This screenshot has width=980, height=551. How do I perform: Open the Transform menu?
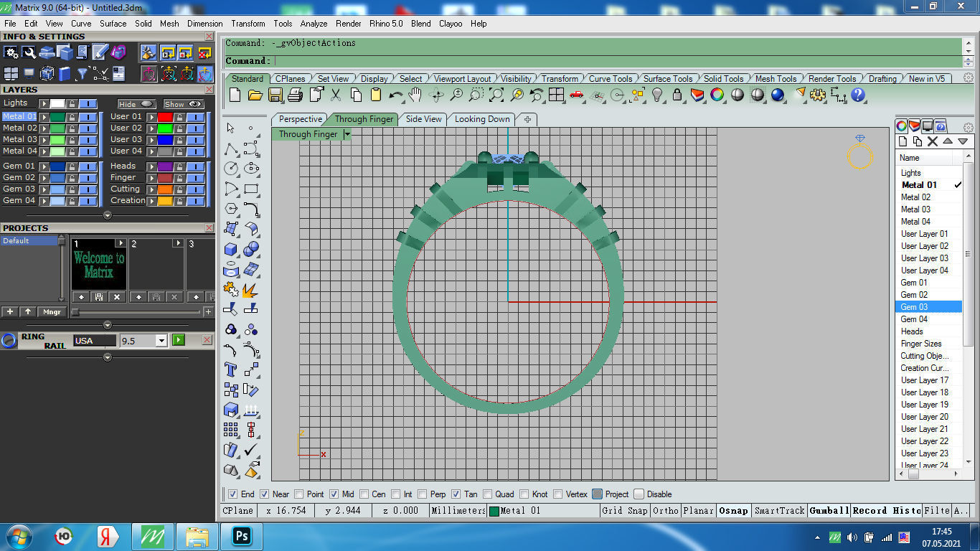pyautogui.click(x=248, y=24)
